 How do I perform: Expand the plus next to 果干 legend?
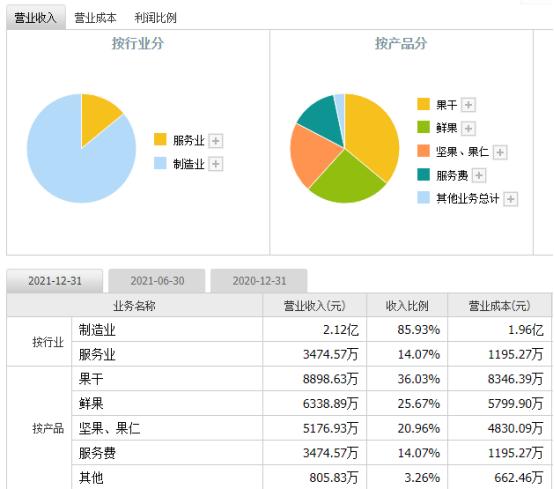pyautogui.click(x=468, y=105)
